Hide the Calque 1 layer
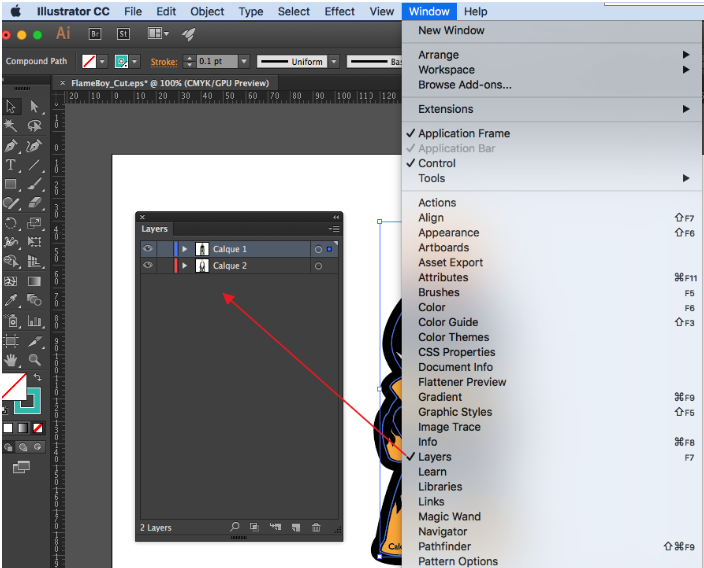 click(148, 248)
